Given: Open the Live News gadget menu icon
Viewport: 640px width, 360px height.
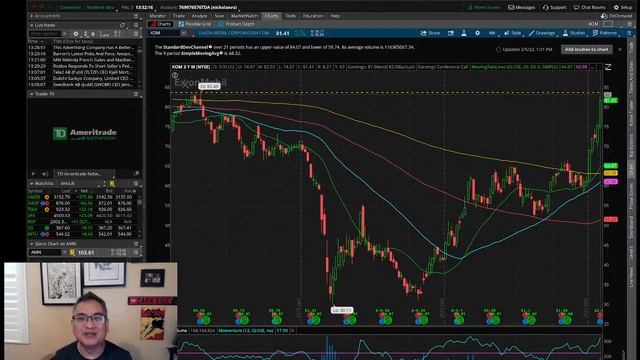Looking at the screenshot, I should pyautogui.click(x=136, y=25).
